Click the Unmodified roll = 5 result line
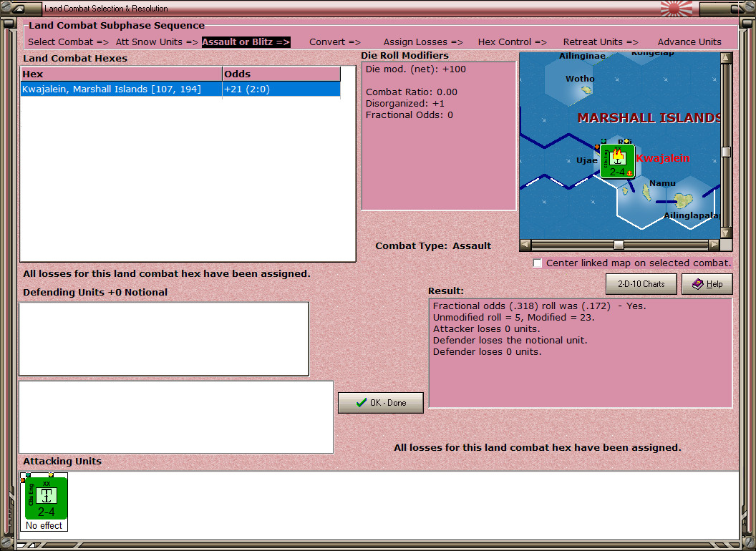 (x=513, y=317)
